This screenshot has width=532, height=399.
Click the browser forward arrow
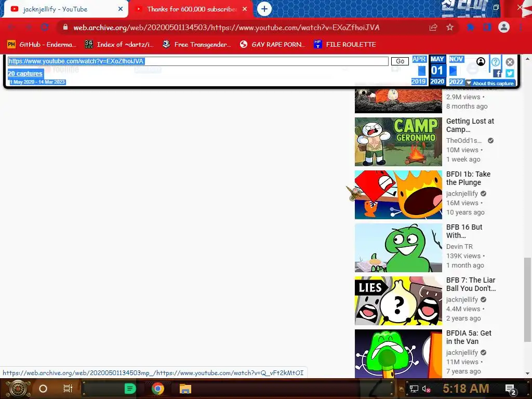pyautogui.click(x=29, y=27)
